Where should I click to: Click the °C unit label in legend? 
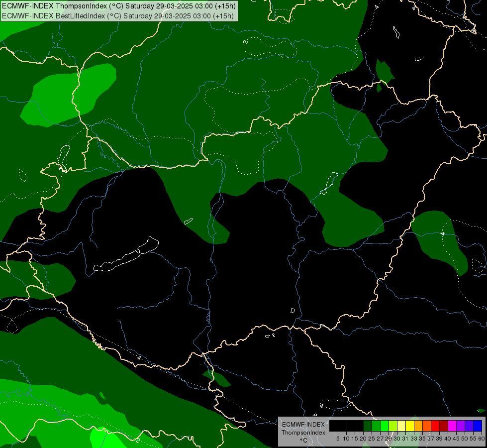[304, 441]
